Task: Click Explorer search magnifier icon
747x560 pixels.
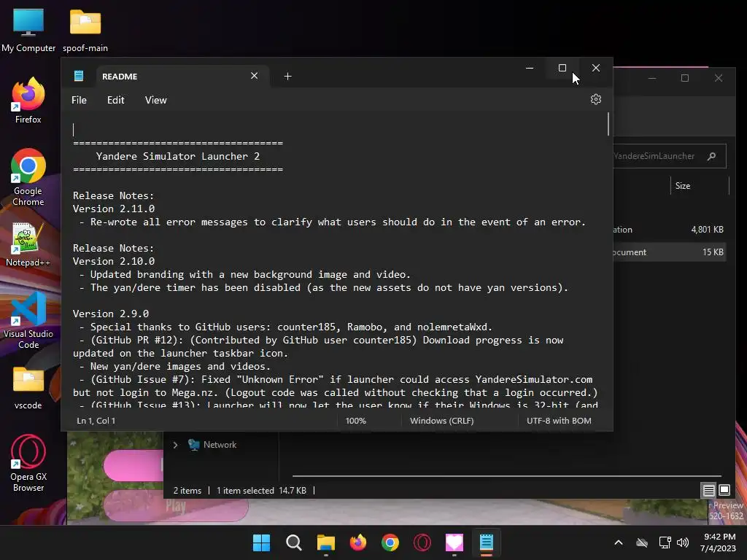Action: point(712,156)
